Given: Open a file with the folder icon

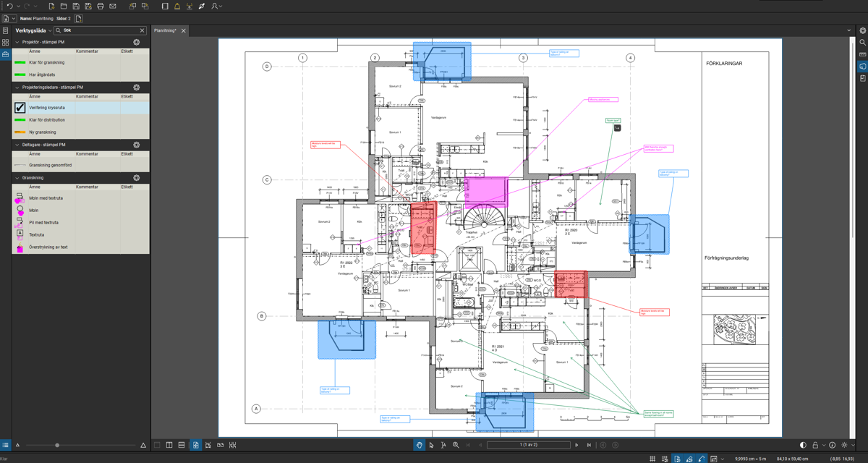Looking at the screenshot, I should (x=64, y=6).
